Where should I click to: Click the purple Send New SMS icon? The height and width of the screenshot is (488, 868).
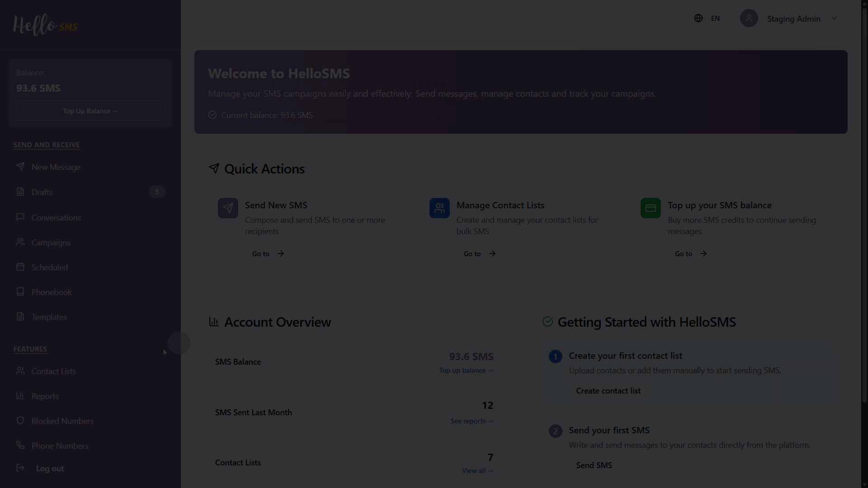[228, 208]
